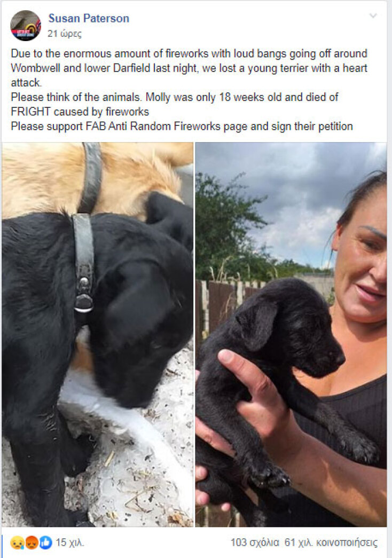Viewport: 392px width, 558px height.
Task: Open the 103 σχόλια comments link
Action: click(255, 543)
